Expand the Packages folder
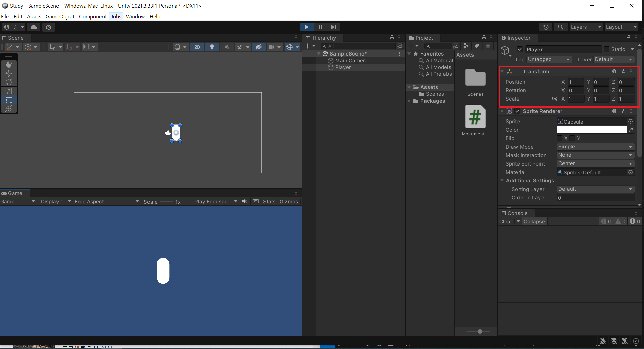Image resolution: width=644 pixels, height=349 pixels. tap(409, 101)
